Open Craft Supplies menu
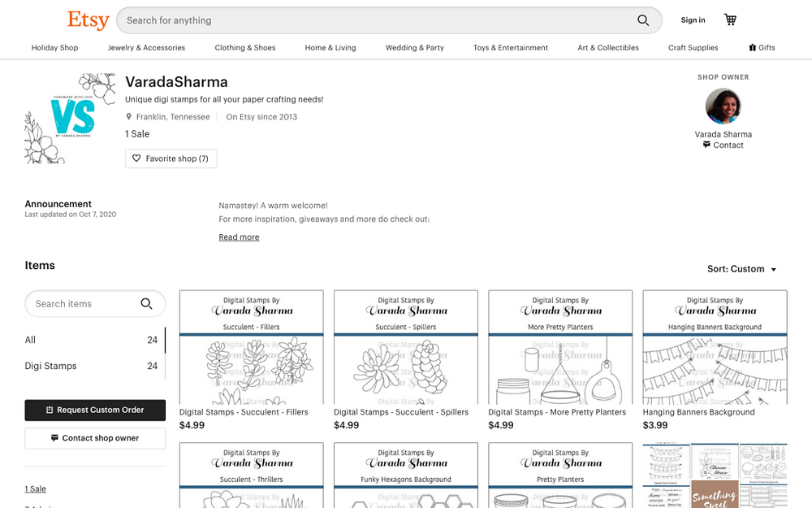This screenshot has width=812, height=508. (x=693, y=48)
